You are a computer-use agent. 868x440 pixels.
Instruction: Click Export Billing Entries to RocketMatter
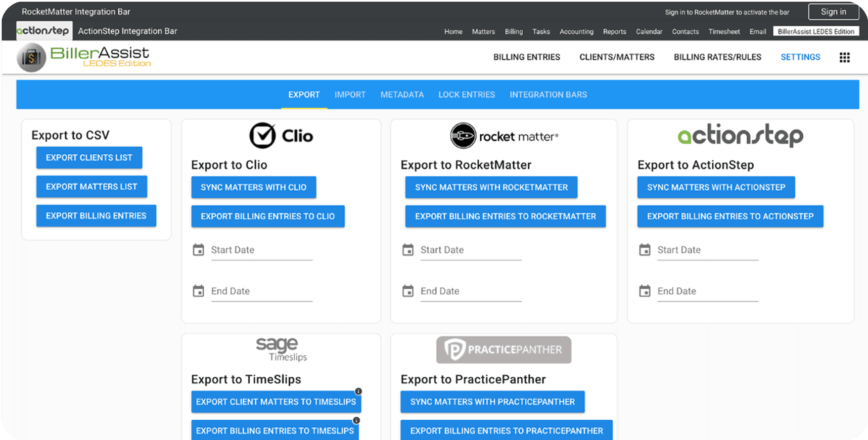[506, 216]
